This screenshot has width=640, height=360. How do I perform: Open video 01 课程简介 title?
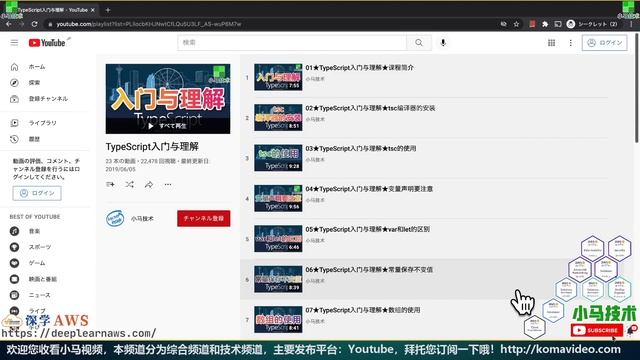[360, 68]
